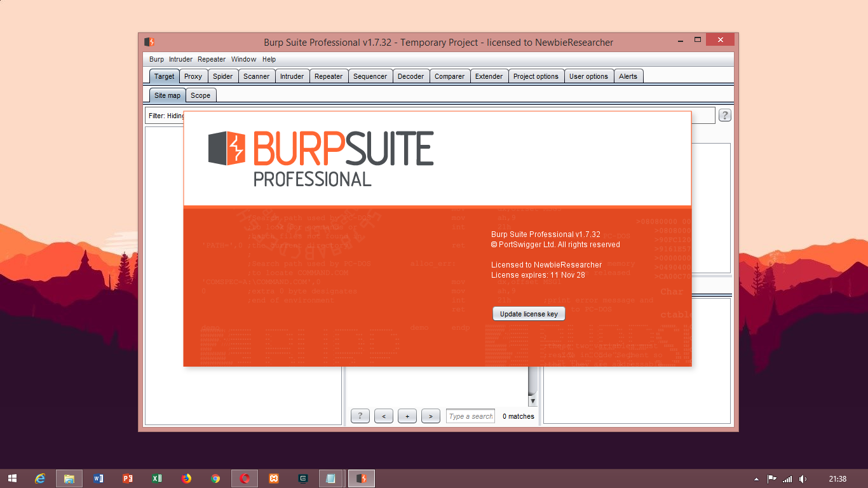Switch to the Comparer tab
Image resolution: width=868 pixels, height=488 pixels.
tap(450, 76)
